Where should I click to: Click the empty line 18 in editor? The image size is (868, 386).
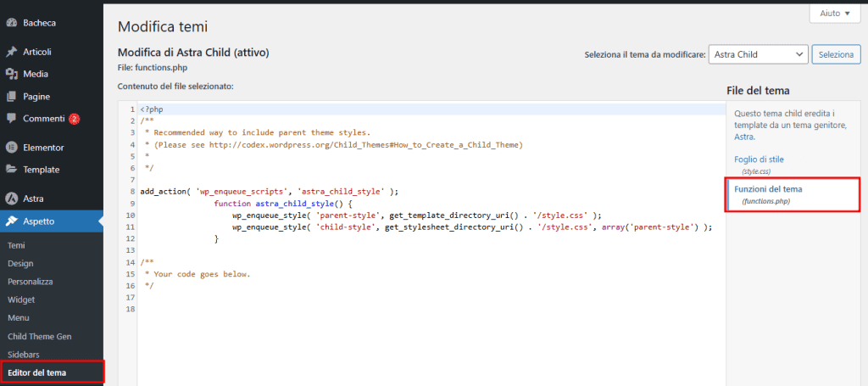431,310
